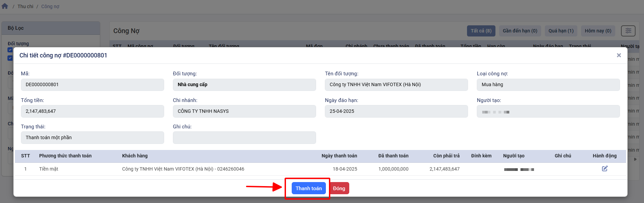Click the paid amount 1,000,000,000
The image size is (644, 203).
393,169
